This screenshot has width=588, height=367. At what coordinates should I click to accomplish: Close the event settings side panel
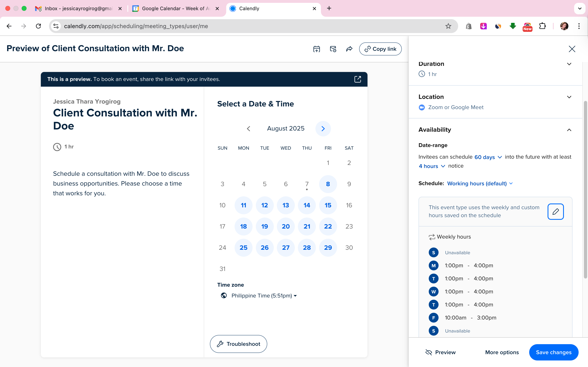[x=572, y=49]
